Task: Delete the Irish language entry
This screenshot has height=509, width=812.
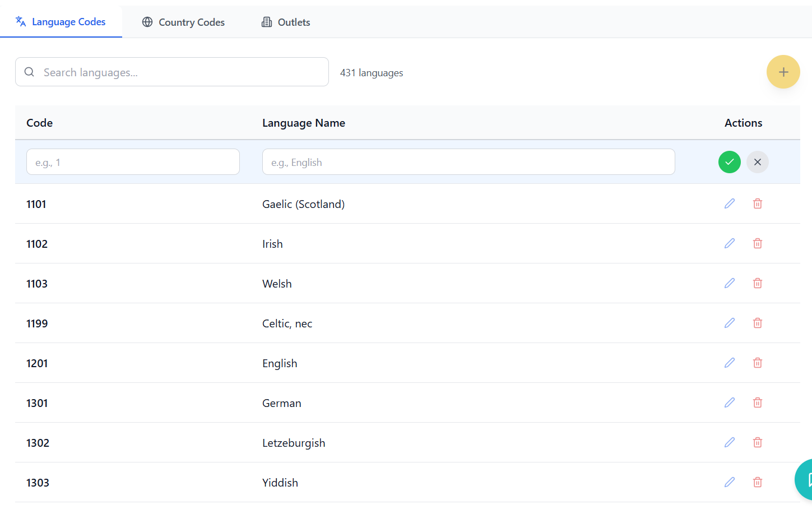Action: [757, 243]
